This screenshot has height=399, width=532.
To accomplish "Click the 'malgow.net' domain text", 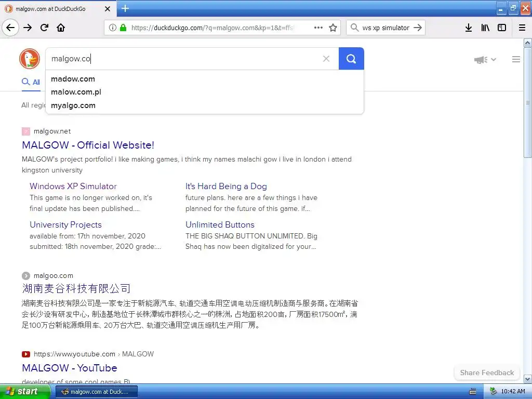I will click(x=52, y=131).
